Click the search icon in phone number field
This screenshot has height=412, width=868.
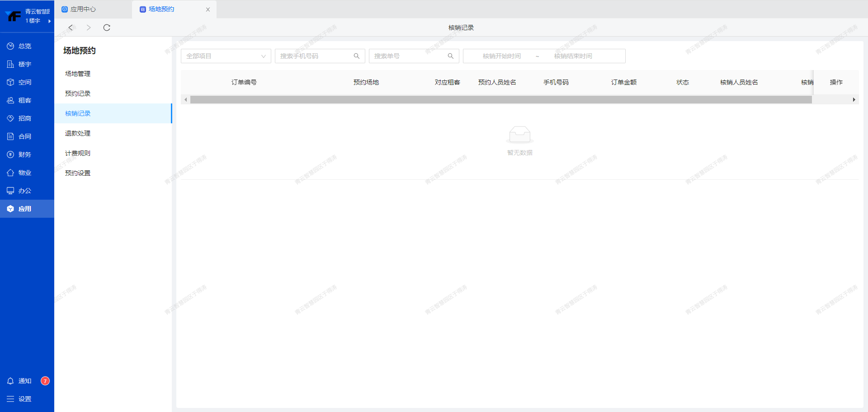[356, 56]
